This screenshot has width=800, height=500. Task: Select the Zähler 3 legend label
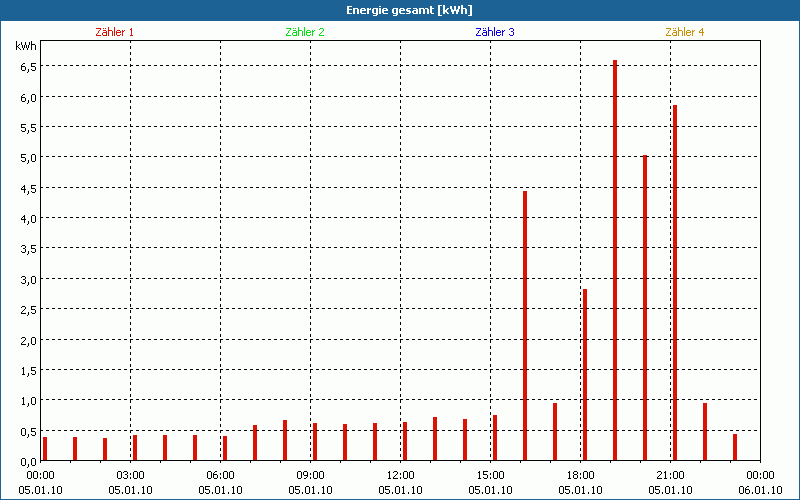tap(495, 32)
